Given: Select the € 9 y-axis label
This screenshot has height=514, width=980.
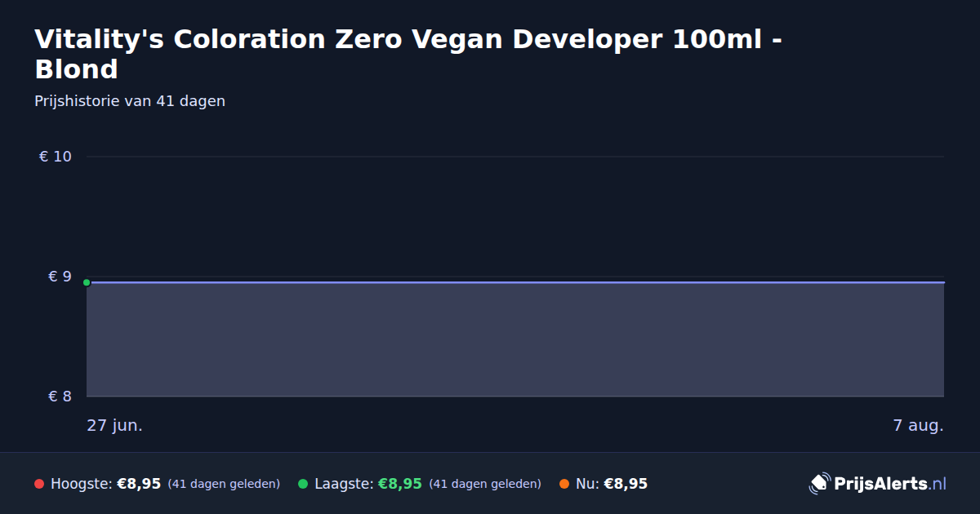Looking at the screenshot, I should (x=60, y=277).
